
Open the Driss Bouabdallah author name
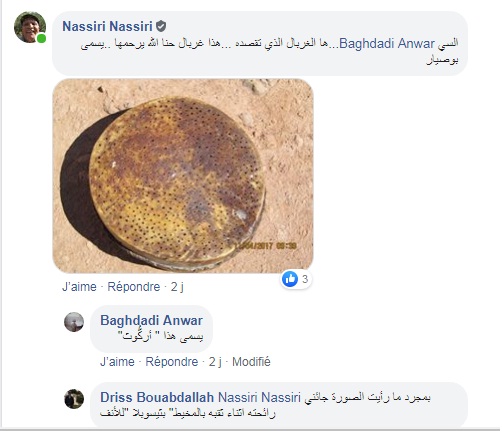click(x=157, y=397)
